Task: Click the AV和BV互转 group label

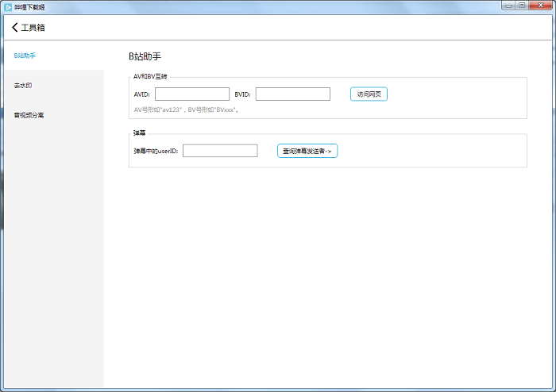Action: (x=150, y=77)
